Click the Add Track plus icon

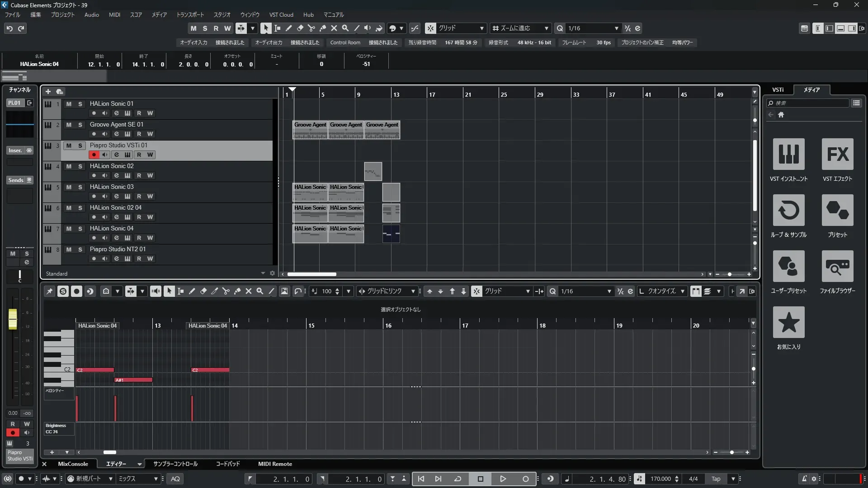pos(48,92)
